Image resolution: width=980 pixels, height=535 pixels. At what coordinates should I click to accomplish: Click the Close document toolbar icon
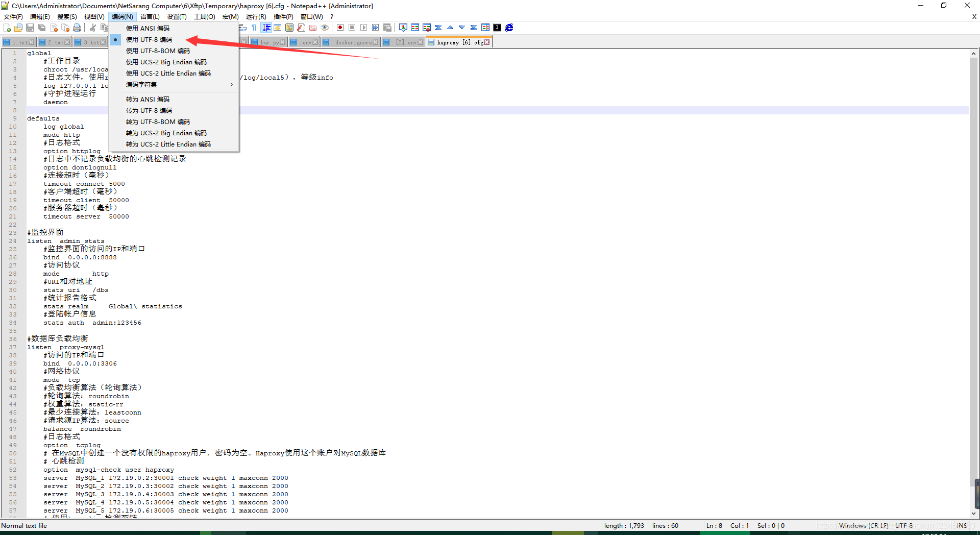(54, 28)
